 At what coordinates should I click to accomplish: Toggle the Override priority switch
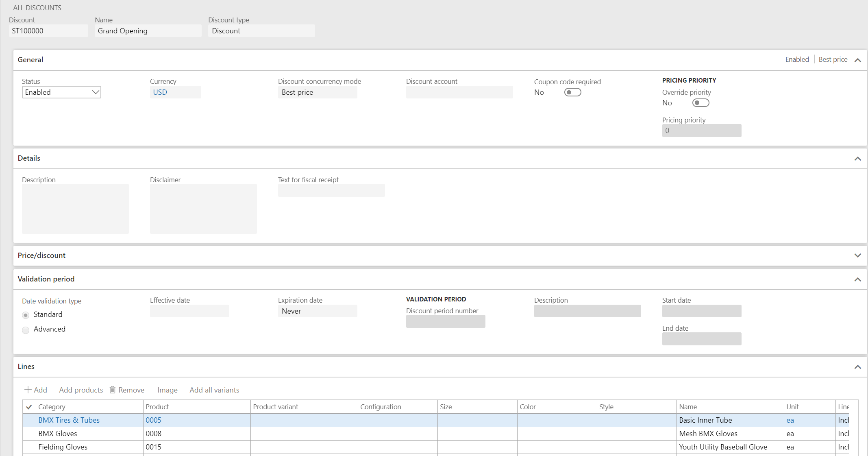701,102
